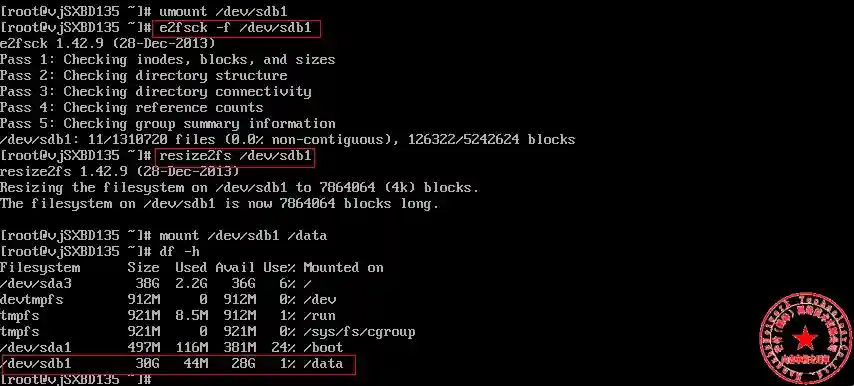Click the red star watermark seal
This screenshot has height=386, width=854.
pos(805,339)
